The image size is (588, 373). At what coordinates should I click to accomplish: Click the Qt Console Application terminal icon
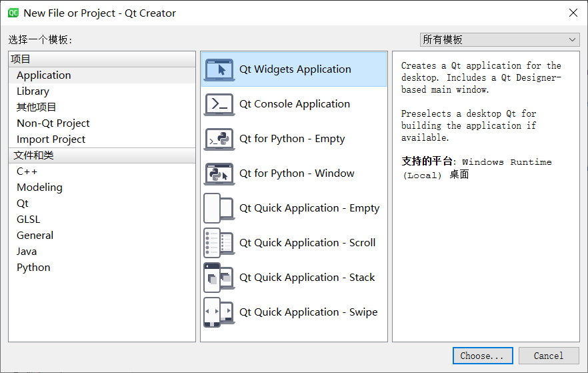[x=219, y=104]
